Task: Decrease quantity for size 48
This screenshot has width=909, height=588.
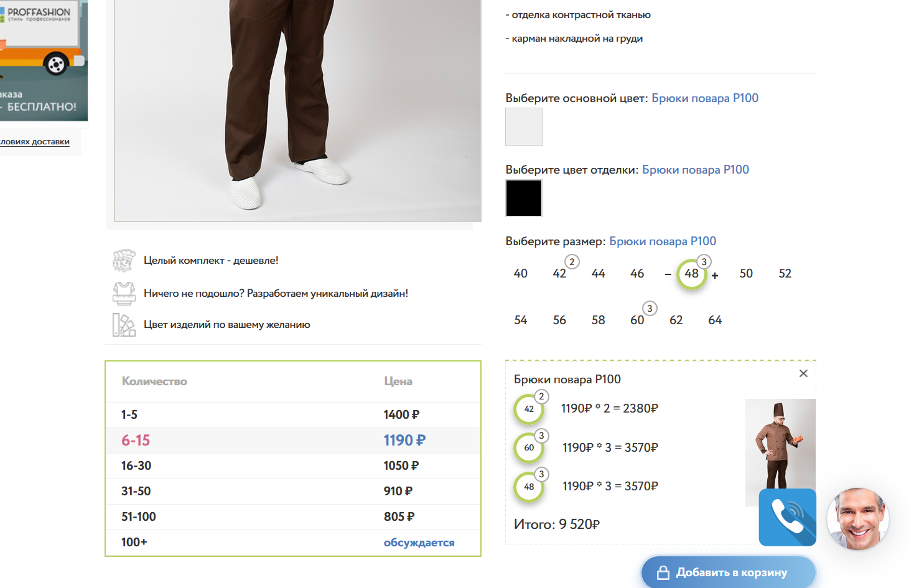Action: (668, 274)
